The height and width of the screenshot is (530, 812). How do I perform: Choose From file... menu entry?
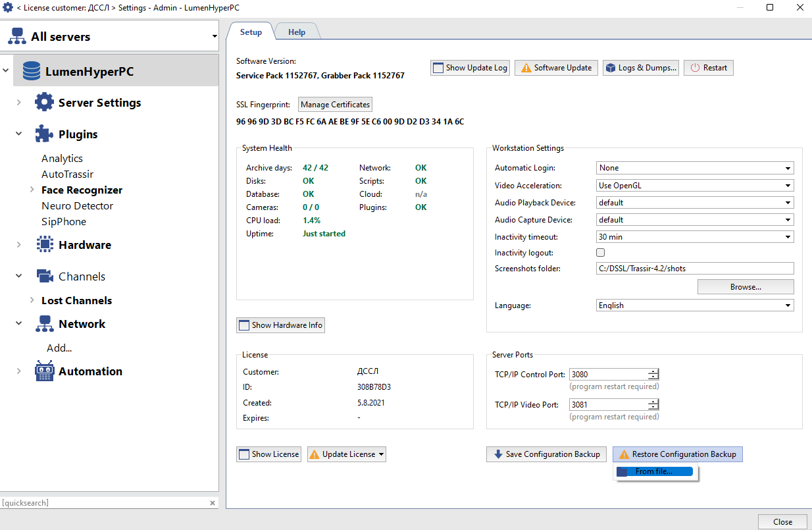coord(654,471)
